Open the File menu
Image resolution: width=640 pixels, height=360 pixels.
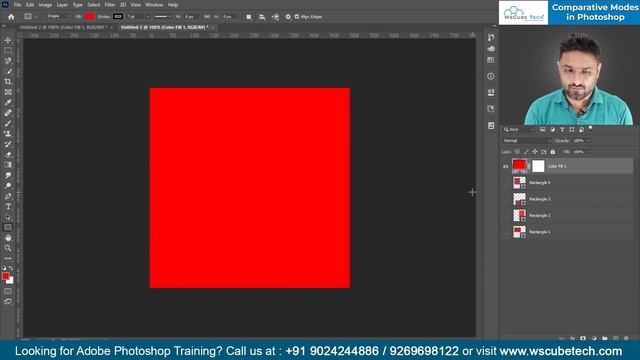[17, 5]
